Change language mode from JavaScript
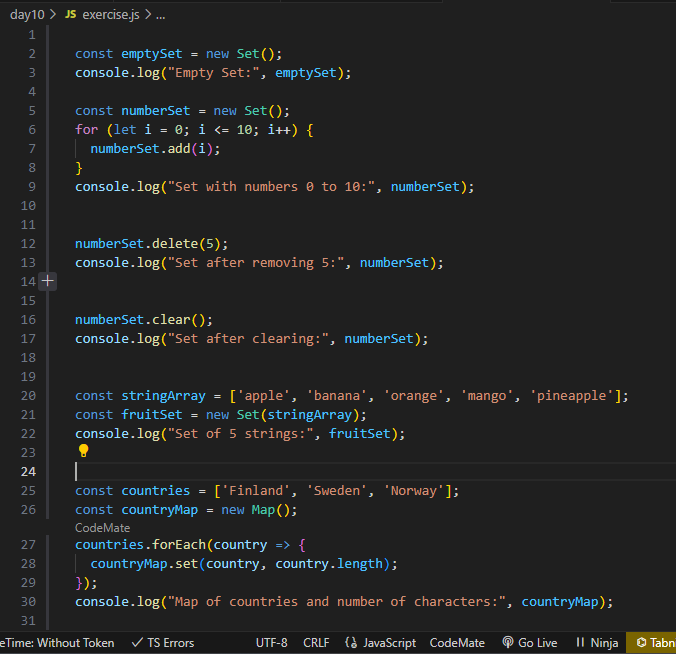 pyautogui.click(x=389, y=643)
